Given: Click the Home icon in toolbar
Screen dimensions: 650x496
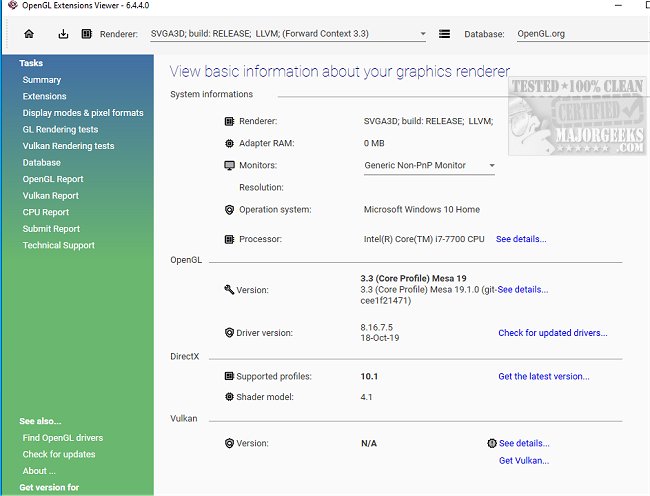Looking at the screenshot, I should click(29, 34).
